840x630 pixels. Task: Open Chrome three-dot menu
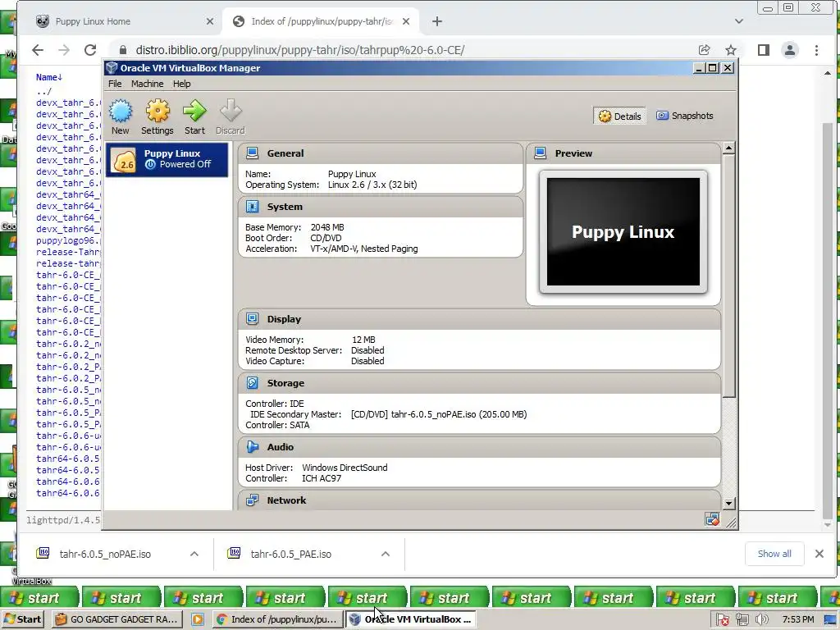pyautogui.click(x=816, y=50)
